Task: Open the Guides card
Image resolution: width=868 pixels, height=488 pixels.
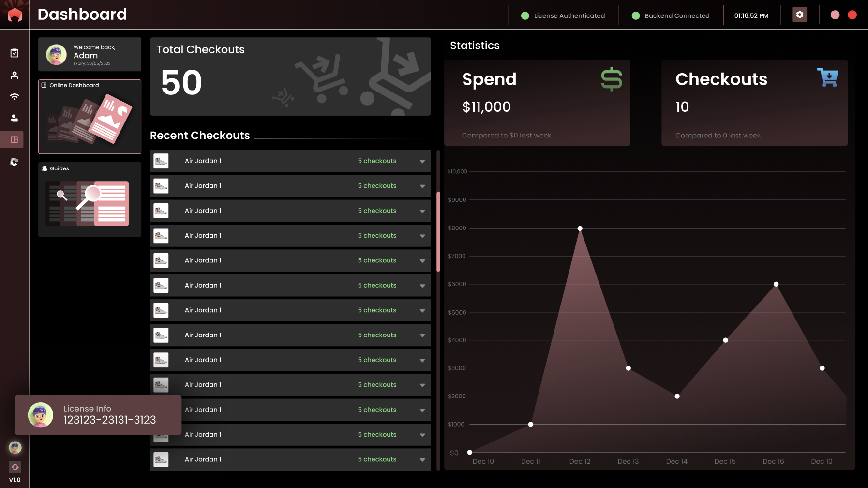Action: tap(90, 199)
